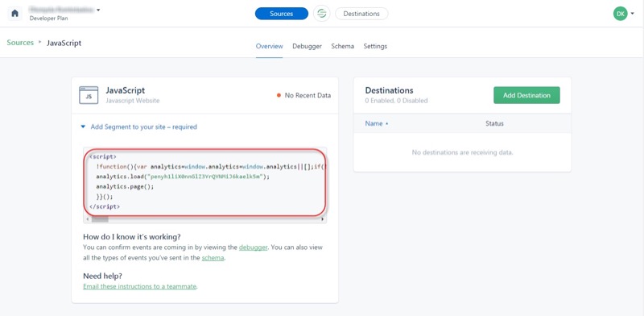This screenshot has width=644, height=316.
Task: Open the workspace name dropdown arrow
Action: click(x=98, y=10)
